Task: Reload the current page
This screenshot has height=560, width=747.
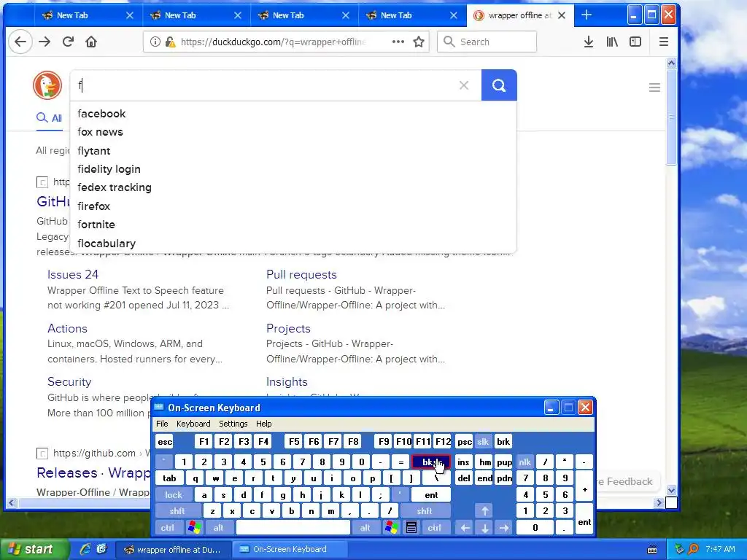Action: pyautogui.click(x=68, y=42)
